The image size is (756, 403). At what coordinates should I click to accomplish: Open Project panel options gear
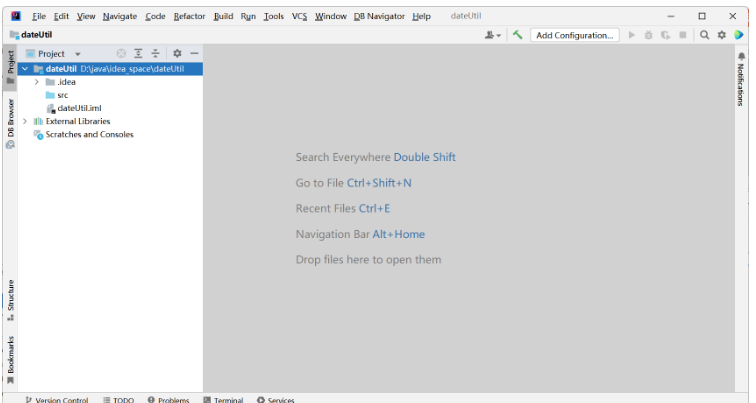pos(177,53)
